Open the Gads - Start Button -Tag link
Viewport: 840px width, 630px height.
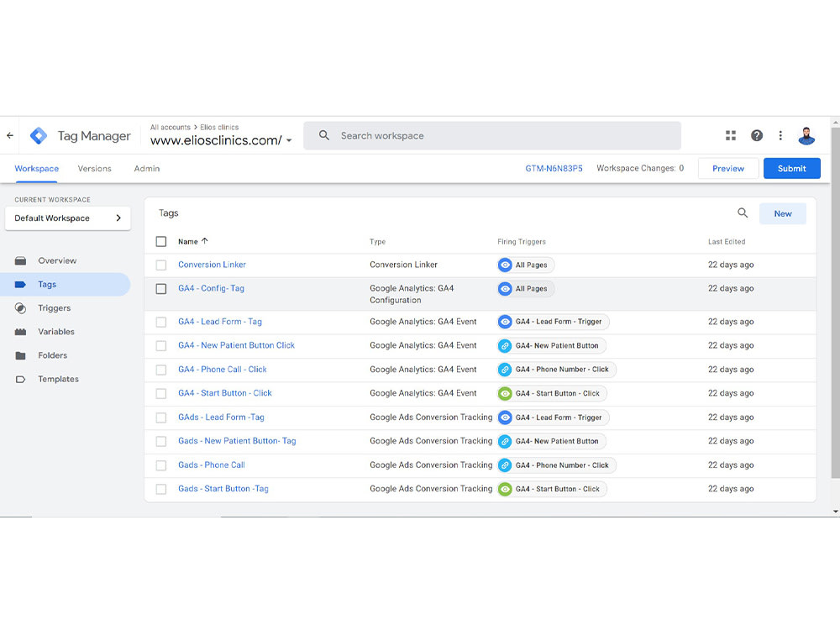coord(223,489)
